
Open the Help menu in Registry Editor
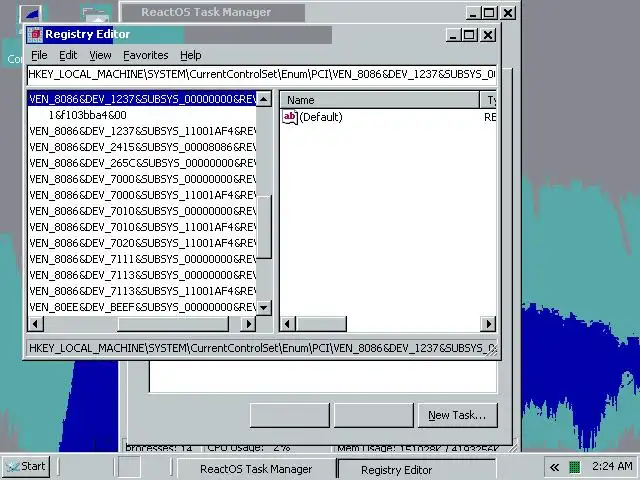coord(191,55)
